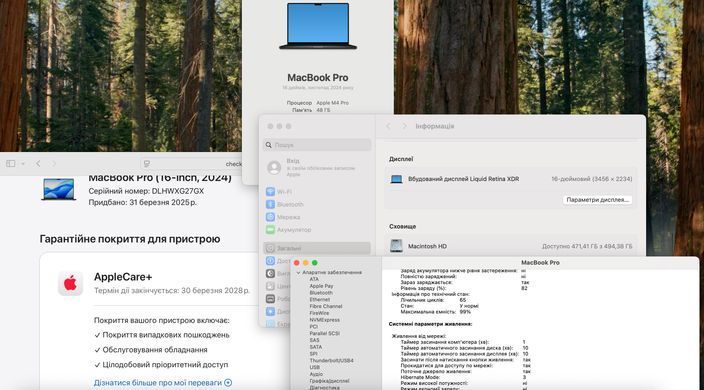
Task: Click 'Покриття випадкових пошкоджень' list item
Action: pyautogui.click(x=162, y=335)
